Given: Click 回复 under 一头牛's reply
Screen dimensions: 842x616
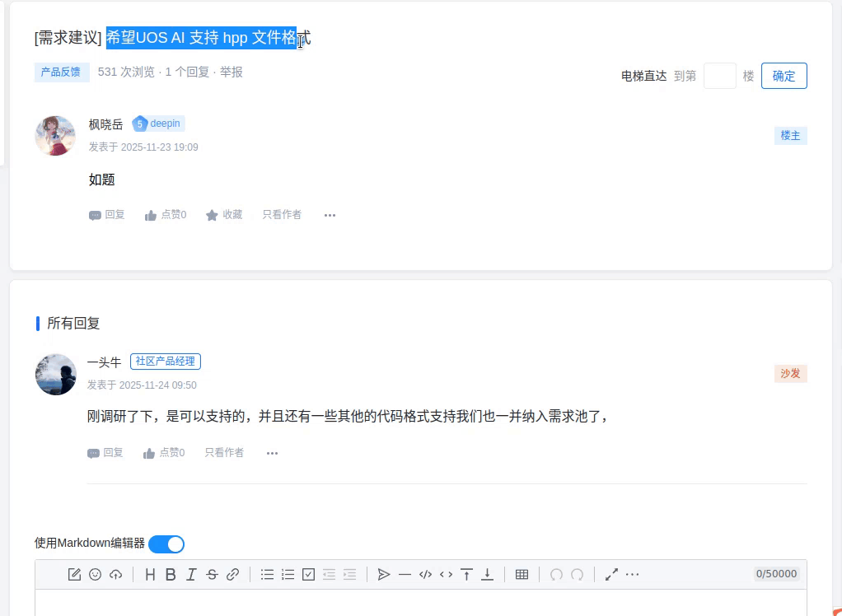Looking at the screenshot, I should 105,453.
